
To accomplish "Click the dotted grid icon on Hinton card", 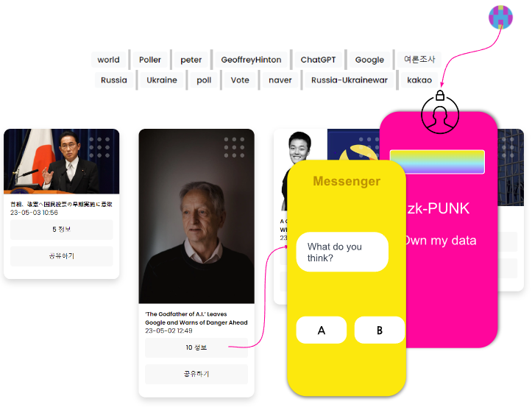I will [x=234, y=147].
